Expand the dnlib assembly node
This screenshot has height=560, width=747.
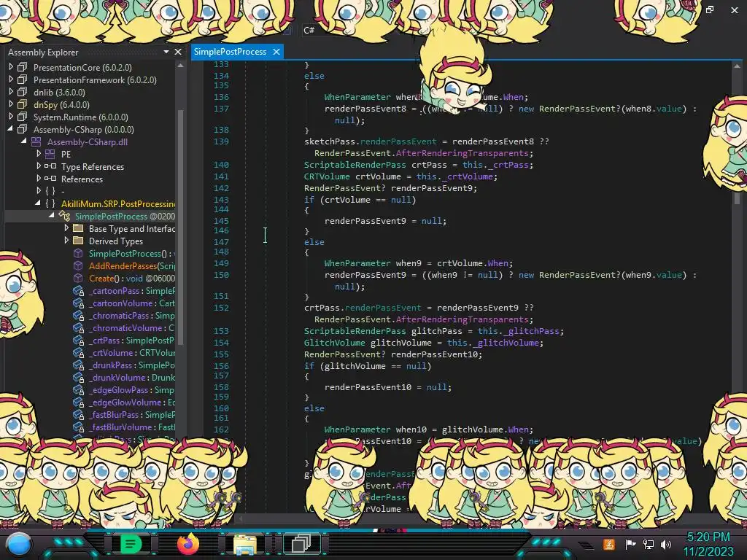(x=11, y=92)
